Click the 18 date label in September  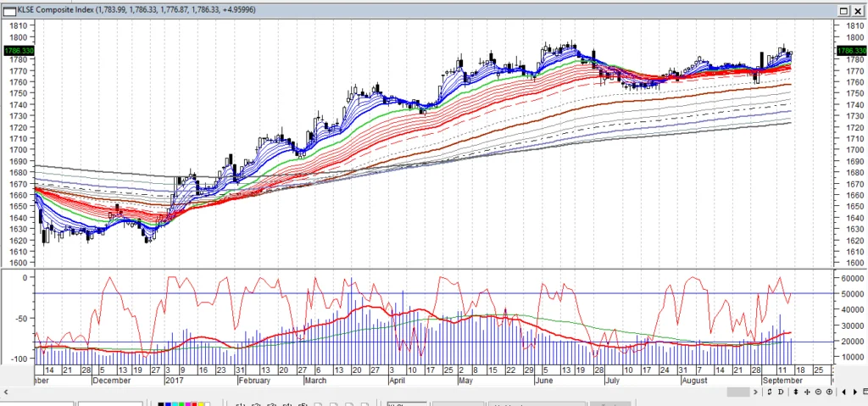click(799, 370)
